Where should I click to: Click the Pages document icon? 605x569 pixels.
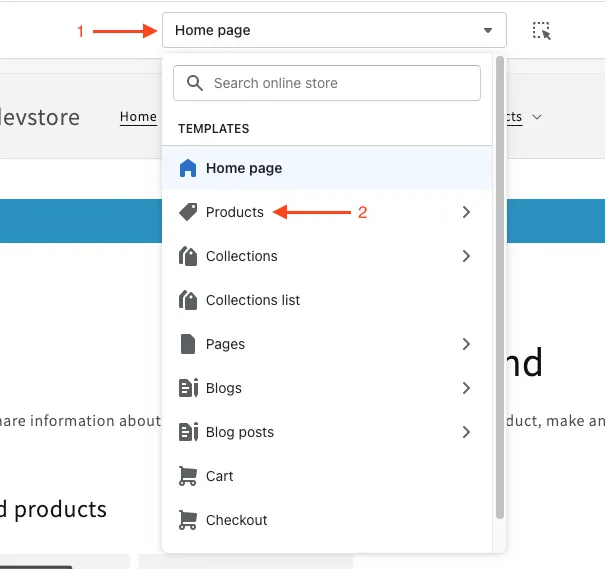[x=188, y=344]
